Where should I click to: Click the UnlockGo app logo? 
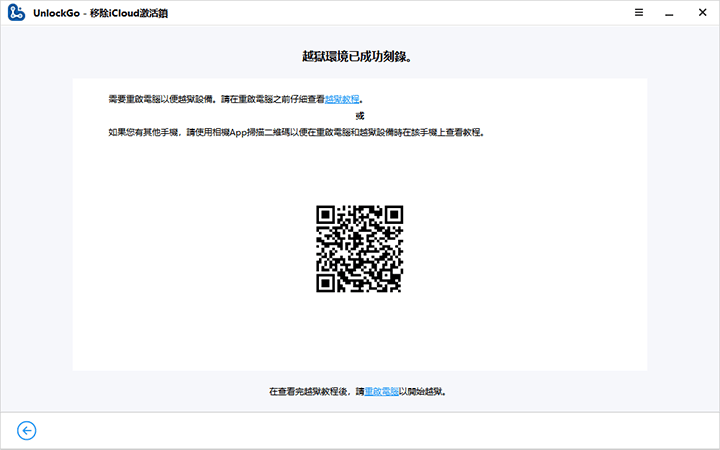15,14
